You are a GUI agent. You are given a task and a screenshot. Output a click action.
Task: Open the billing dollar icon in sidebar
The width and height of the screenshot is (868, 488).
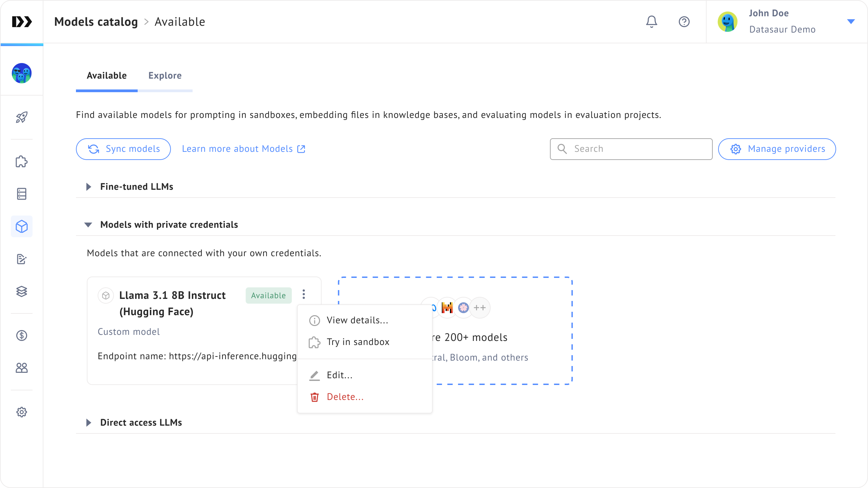pyautogui.click(x=22, y=335)
